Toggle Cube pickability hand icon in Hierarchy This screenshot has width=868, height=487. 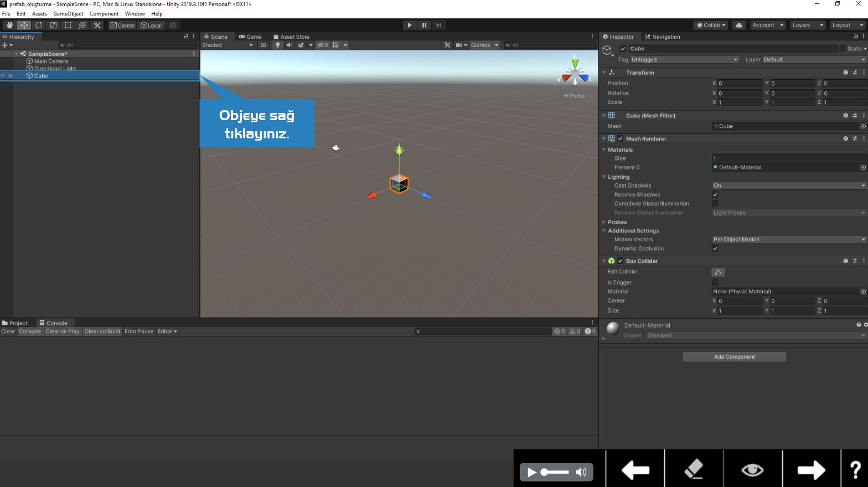click(x=10, y=76)
